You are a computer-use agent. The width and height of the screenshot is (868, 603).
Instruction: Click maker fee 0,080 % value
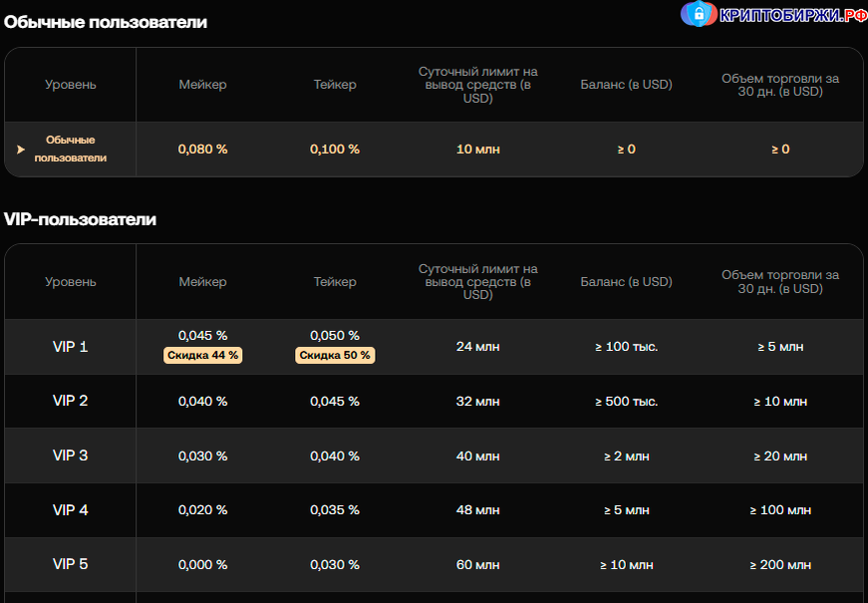tap(202, 150)
